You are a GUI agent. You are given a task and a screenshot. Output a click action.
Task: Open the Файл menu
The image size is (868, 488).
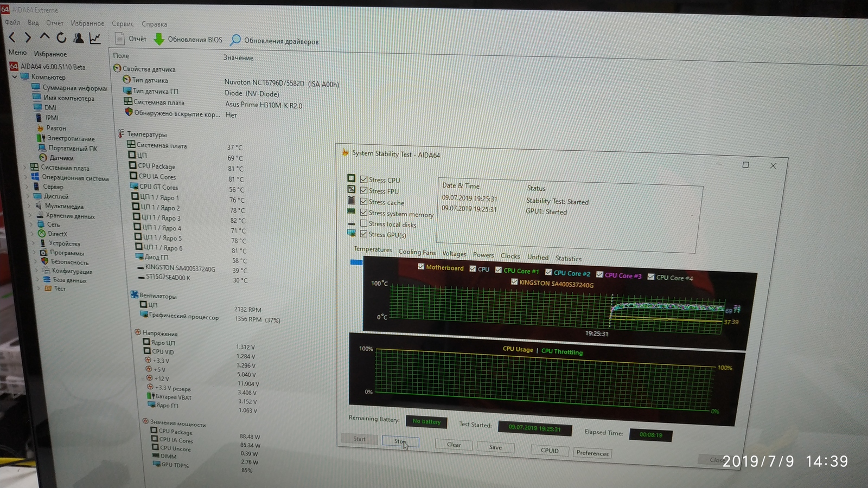point(12,22)
